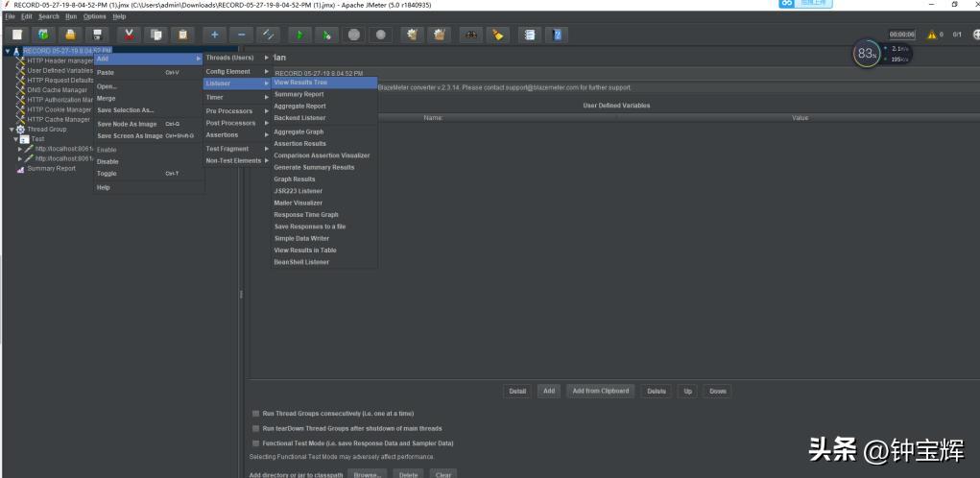The image size is (980, 478).
Task: Click the 83% floating monitor widget
Action: pyautogui.click(x=866, y=55)
